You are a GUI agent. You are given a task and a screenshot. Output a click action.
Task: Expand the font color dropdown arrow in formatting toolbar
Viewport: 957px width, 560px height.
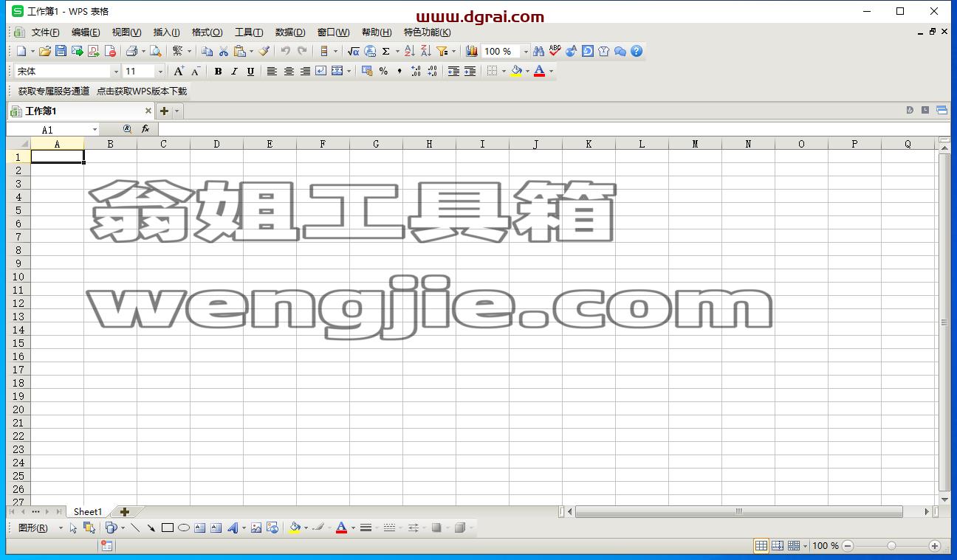pos(551,72)
